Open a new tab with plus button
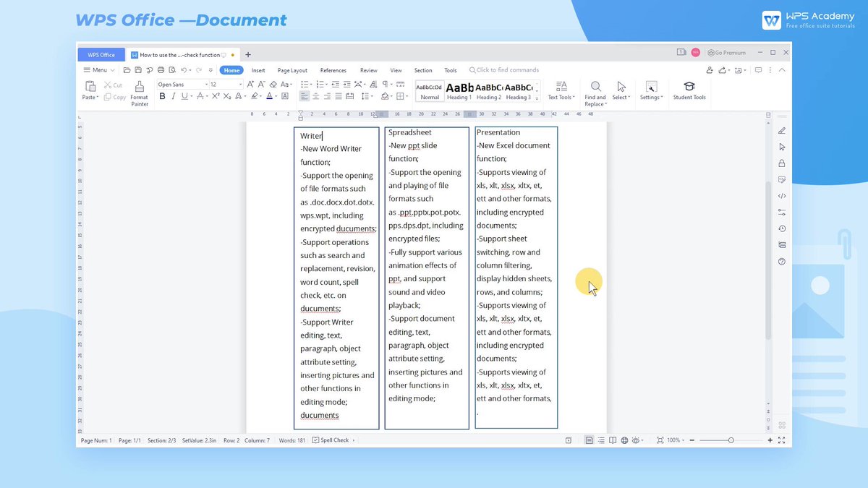 point(248,54)
